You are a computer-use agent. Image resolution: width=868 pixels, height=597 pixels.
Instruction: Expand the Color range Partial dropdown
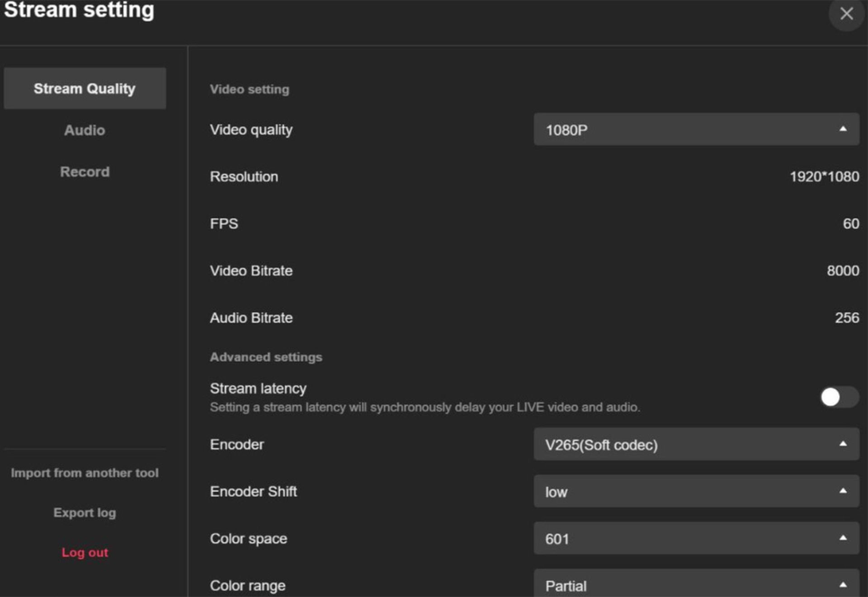695,585
